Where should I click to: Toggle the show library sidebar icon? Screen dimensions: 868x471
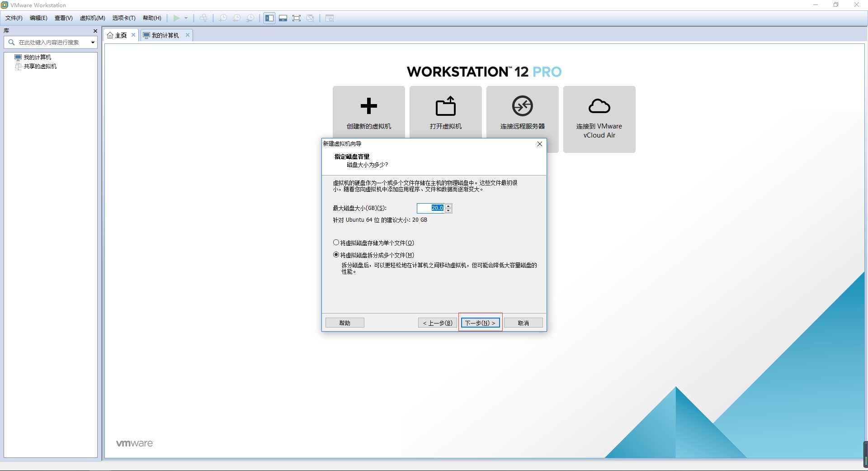click(x=269, y=18)
